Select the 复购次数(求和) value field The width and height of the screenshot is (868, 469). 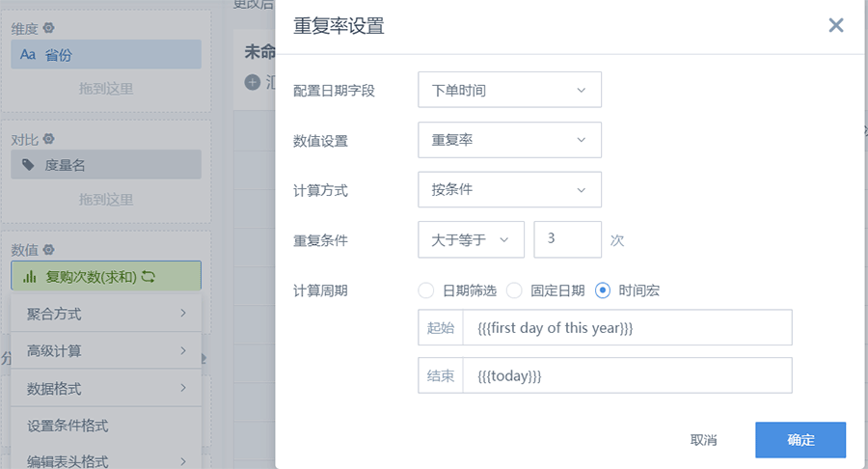[x=106, y=276]
